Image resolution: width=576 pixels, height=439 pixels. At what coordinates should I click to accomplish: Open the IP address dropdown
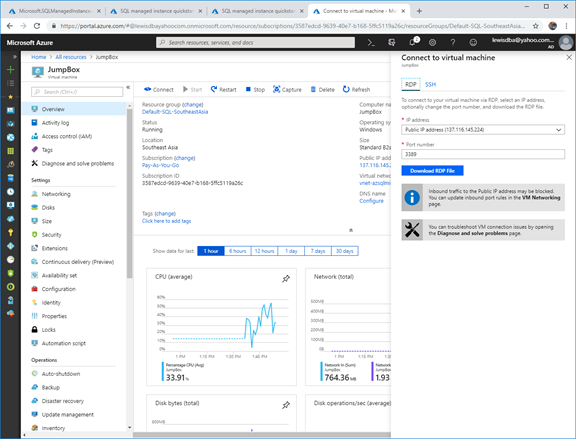pos(483,130)
